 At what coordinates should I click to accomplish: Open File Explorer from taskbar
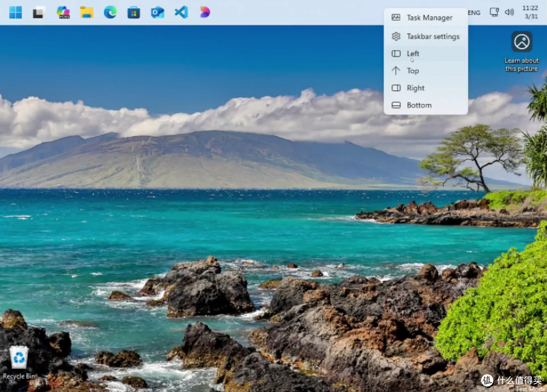[x=87, y=13]
